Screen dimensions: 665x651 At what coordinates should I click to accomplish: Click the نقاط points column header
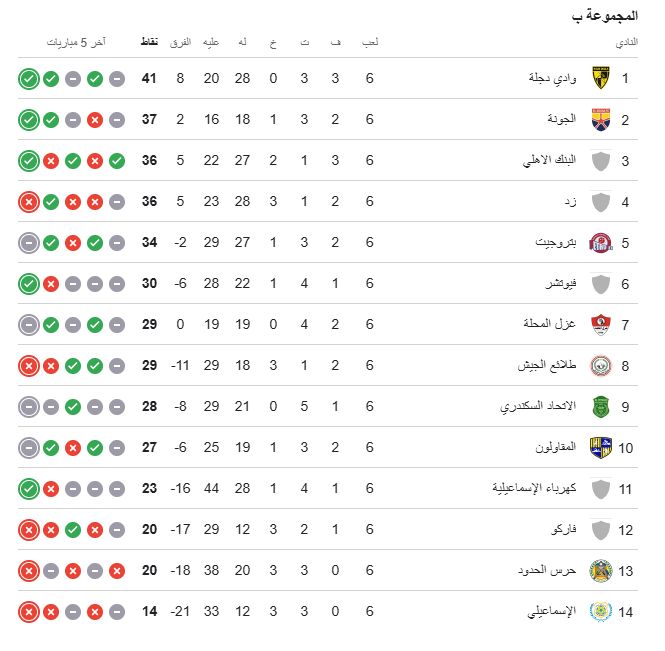click(147, 43)
